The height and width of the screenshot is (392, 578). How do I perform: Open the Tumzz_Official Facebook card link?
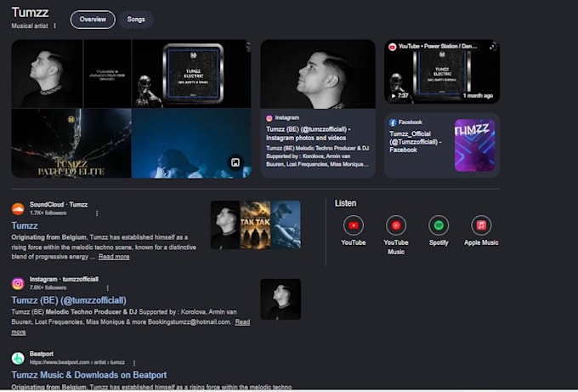[415, 142]
